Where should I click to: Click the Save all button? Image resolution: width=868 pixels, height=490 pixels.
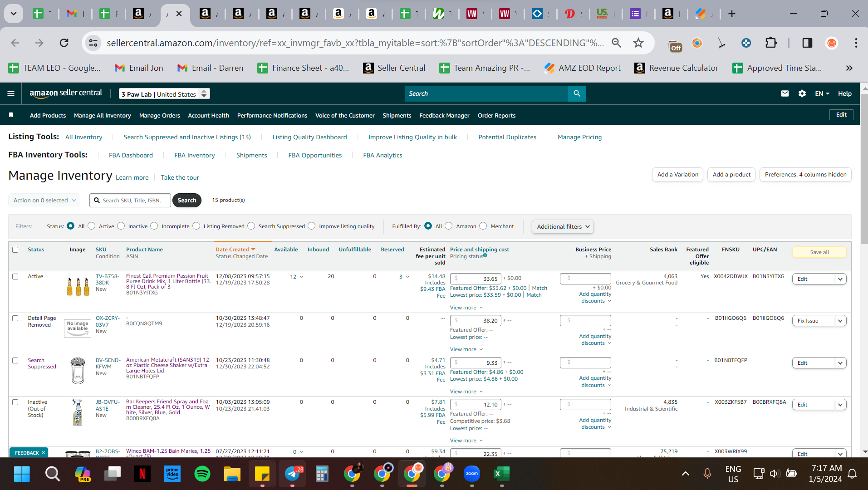pos(819,252)
